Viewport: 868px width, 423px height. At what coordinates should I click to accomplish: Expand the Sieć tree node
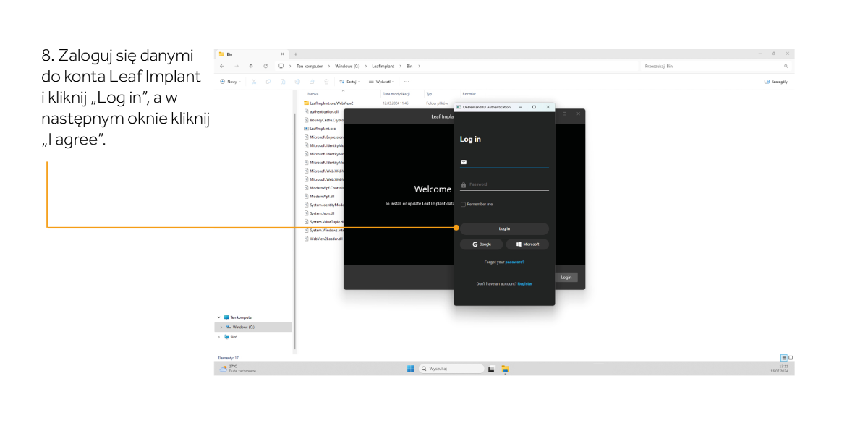pyautogui.click(x=218, y=337)
